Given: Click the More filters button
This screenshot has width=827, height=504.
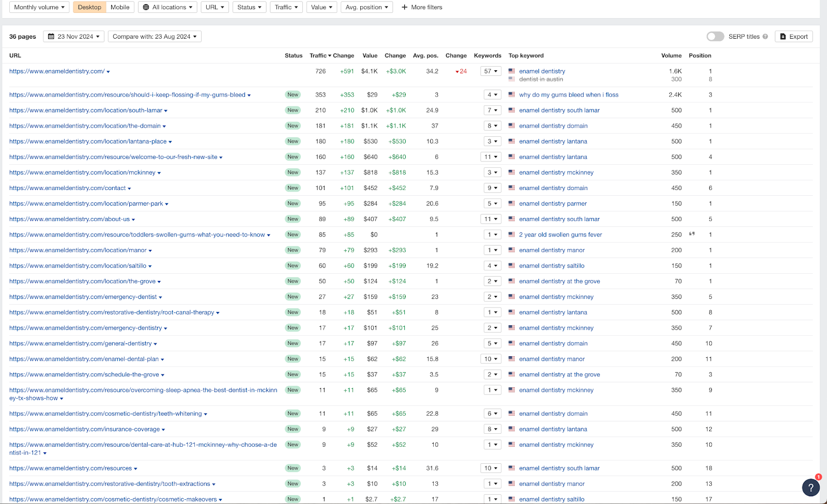Looking at the screenshot, I should (x=422, y=7).
